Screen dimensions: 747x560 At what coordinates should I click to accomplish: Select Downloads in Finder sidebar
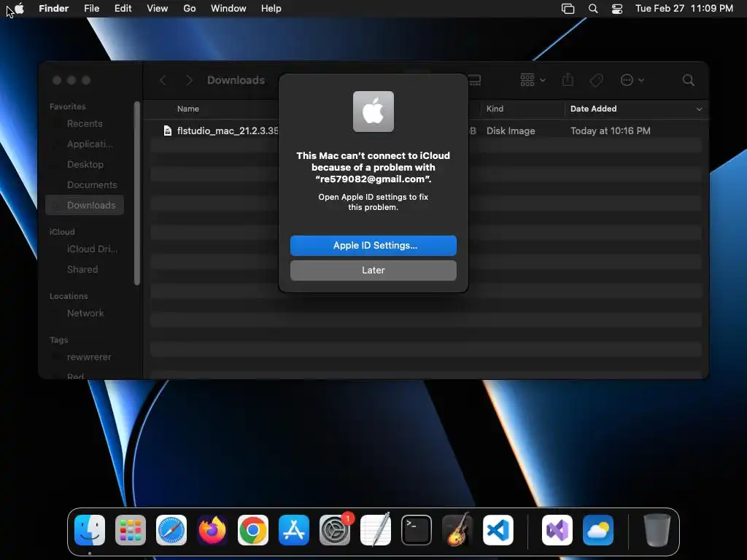[x=85, y=205]
